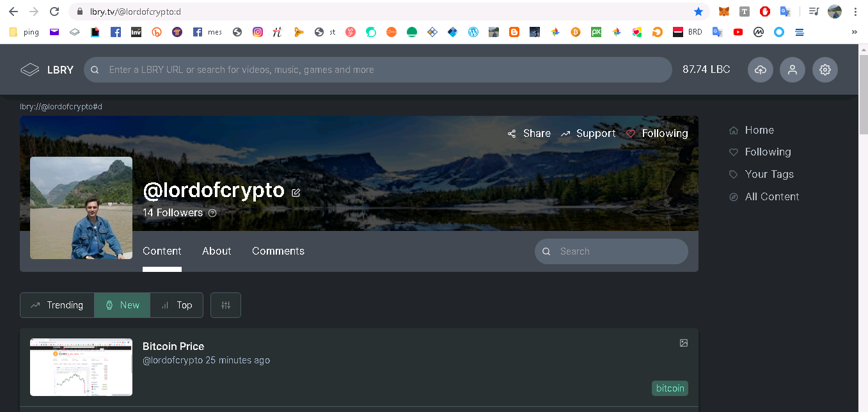Click the channel profile photo
This screenshot has height=412, width=868.
click(81, 208)
